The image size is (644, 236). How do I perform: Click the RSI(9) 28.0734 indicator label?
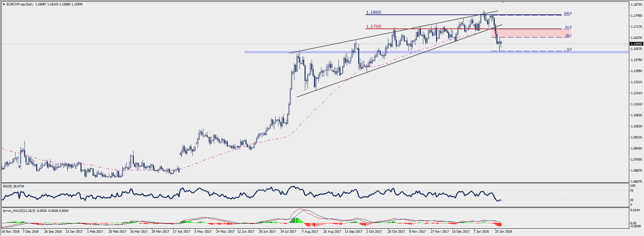13,186
